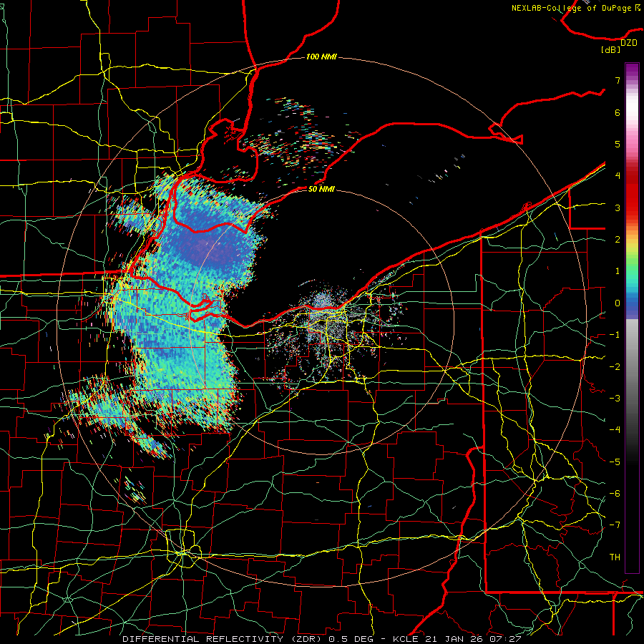This screenshot has width=644, height=644.
Task: Click the 5 value on color scale
Action: pos(618,144)
